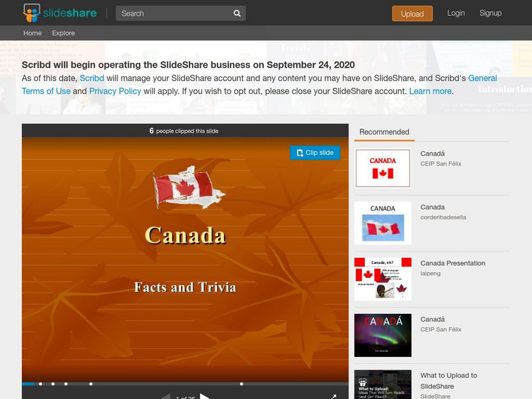Viewport: 532px width, 399px height.
Task: Click the first white marker on slide progress bar
Action: tap(41, 384)
